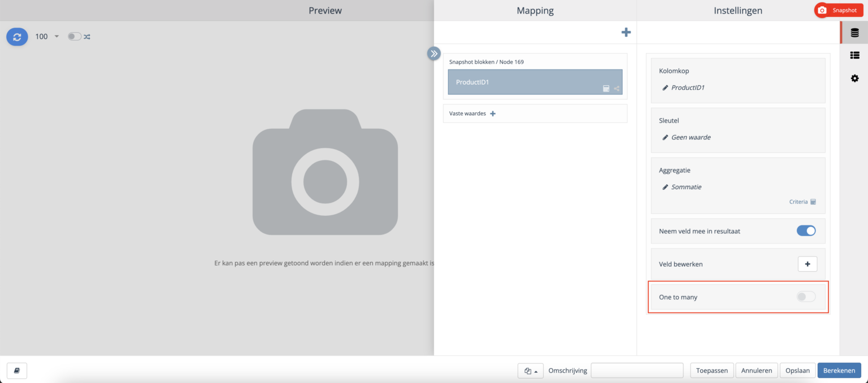Image resolution: width=868 pixels, height=383 pixels.
Task: Open the list view sidebar icon
Action: tap(854, 55)
